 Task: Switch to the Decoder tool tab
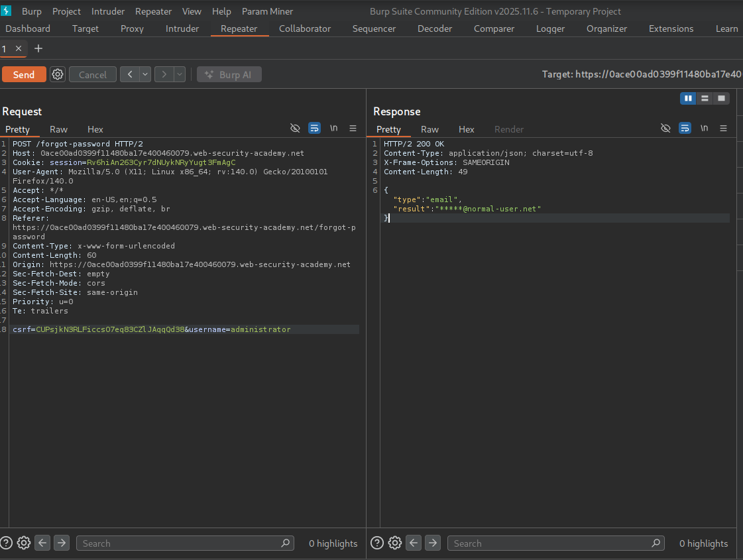[435, 28]
